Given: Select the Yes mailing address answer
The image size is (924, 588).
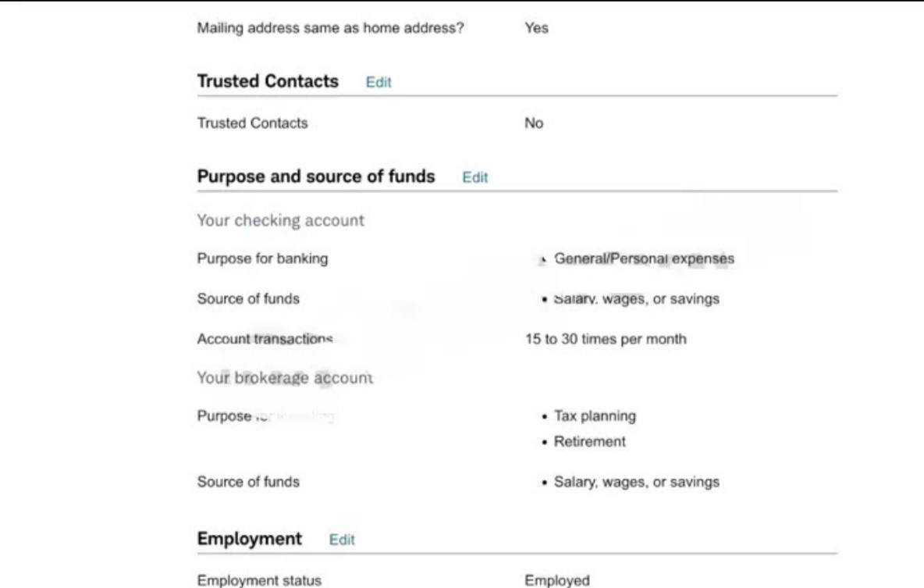Looking at the screenshot, I should click(536, 28).
